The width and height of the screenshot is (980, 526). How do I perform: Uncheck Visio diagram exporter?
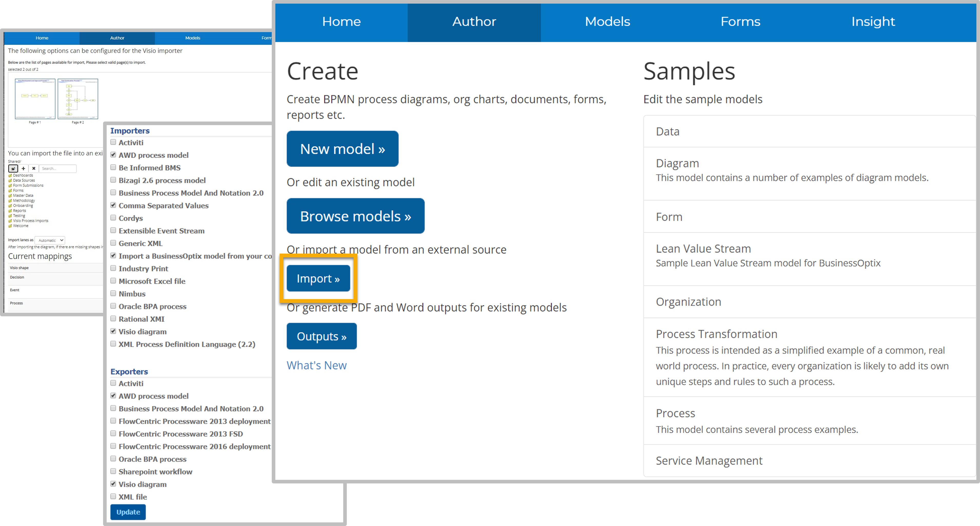[113, 484]
